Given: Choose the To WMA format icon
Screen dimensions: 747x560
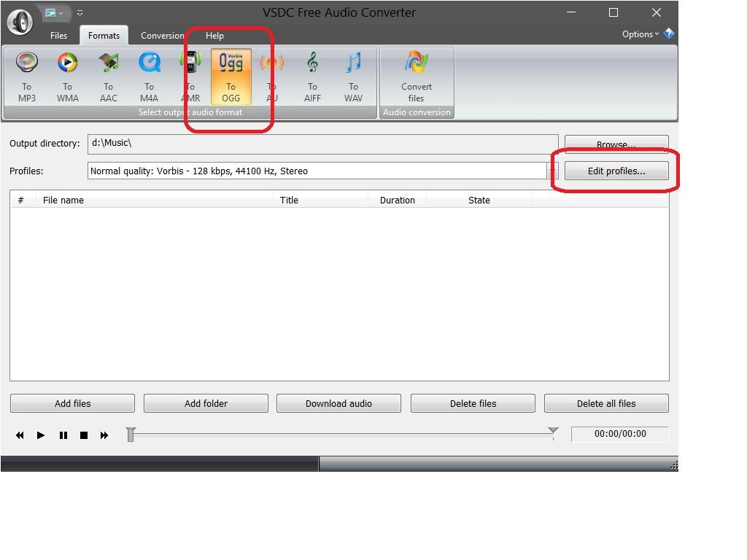Looking at the screenshot, I should tap(68, 77).
